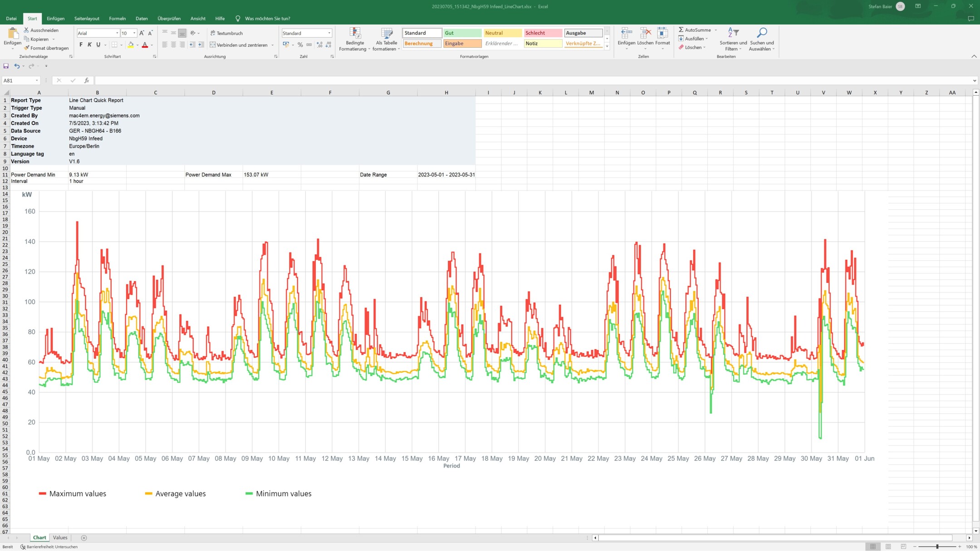This screenshot has width=980, height=551.
Task: Switch to the Values sheet tab
Action: point(60,537)
